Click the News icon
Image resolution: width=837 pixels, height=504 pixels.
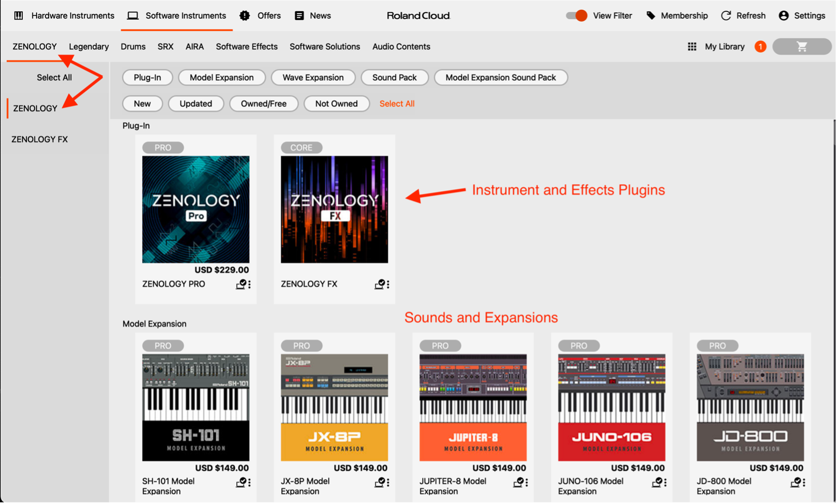pyautogui.click(x=298, y=15)
